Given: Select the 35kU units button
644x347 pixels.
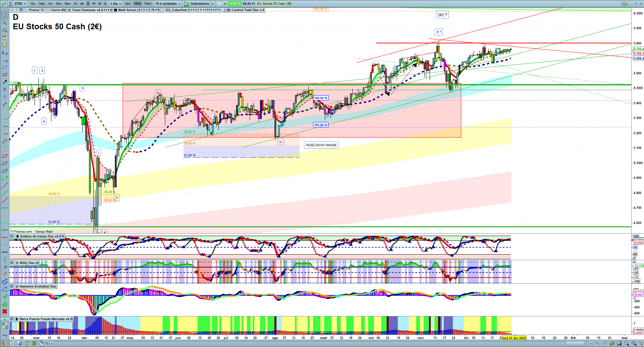Looking at the screenshot, I should (147, 4).
